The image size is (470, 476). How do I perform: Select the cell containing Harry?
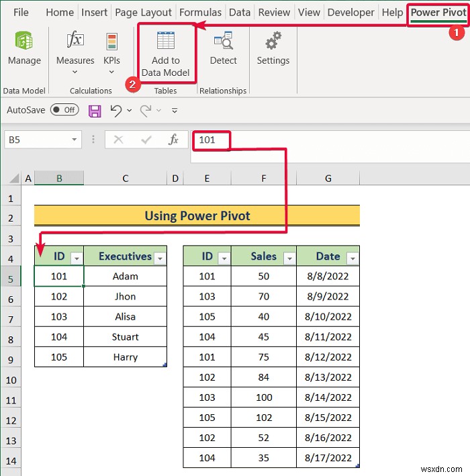pyautogui.click(x=125, y=357)
